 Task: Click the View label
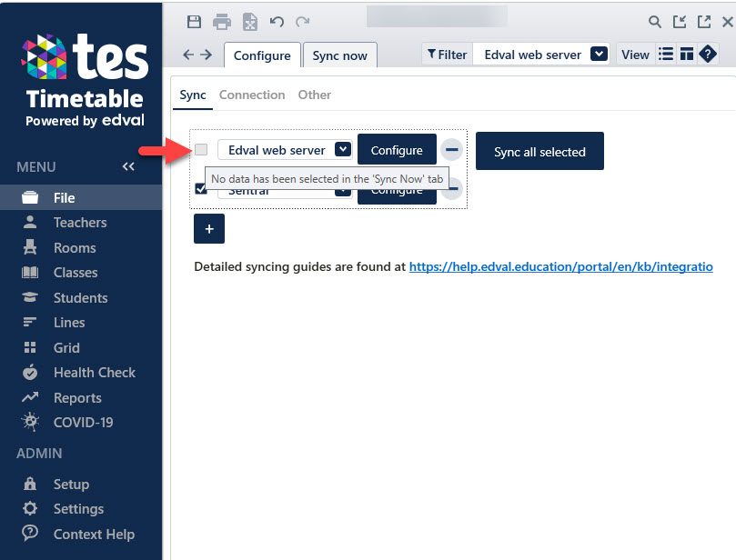click(x=635, y=55)
